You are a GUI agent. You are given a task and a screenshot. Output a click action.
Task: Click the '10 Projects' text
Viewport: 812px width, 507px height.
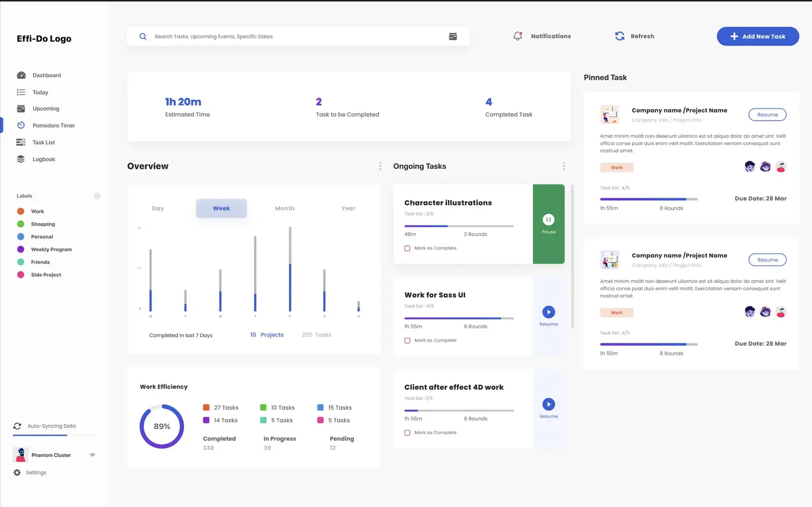pyautogui.click(x=267, y=335)
